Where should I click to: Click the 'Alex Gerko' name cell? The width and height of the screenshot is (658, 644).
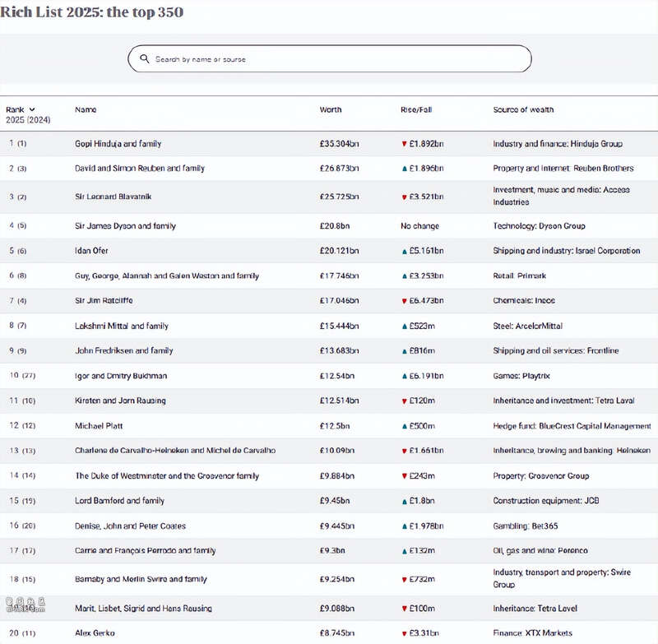[x=95, y=632]
